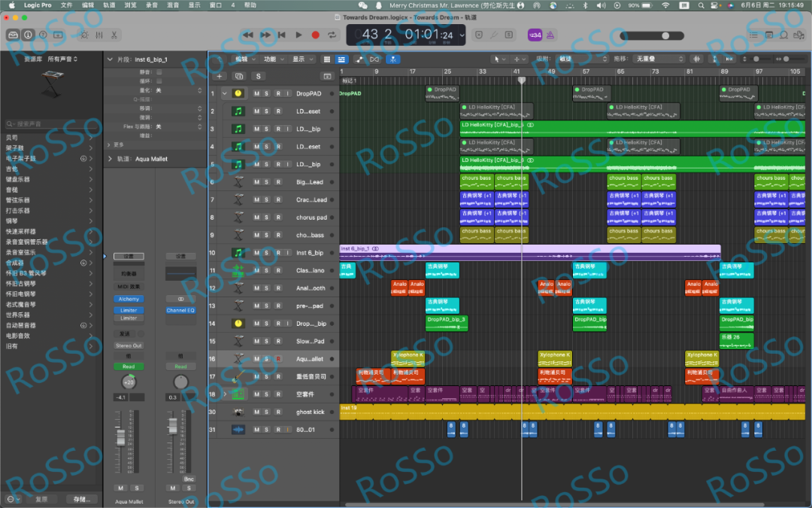812x508 pixels.
Task: Solo the chorus pad track
Action: point(267,217)
